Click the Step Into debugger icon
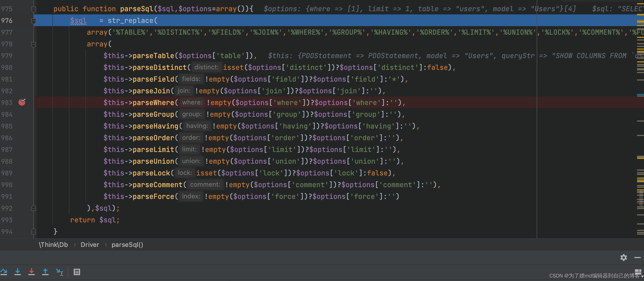Screen dimensions: 644x281 [x=18, y=272]
